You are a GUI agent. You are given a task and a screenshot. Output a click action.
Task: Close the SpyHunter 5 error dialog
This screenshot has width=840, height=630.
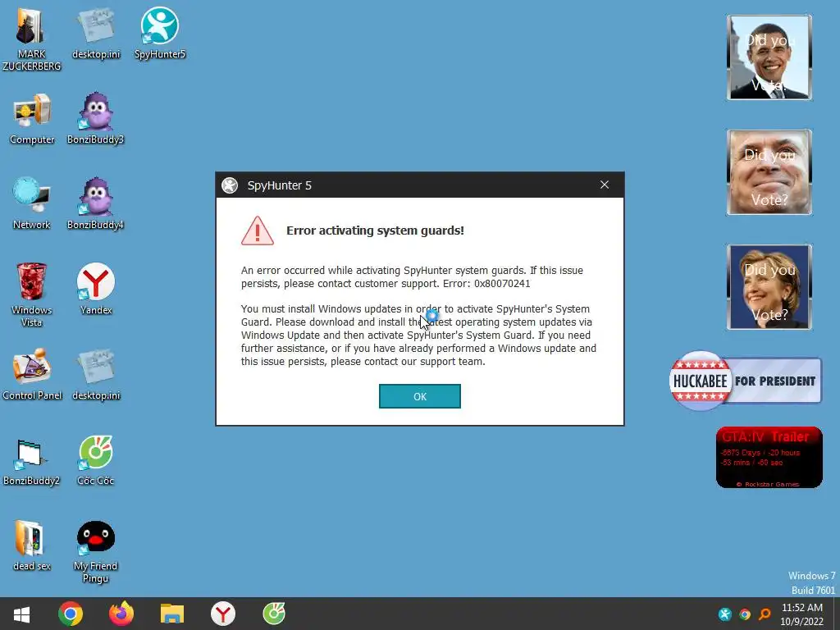(605, 185)
